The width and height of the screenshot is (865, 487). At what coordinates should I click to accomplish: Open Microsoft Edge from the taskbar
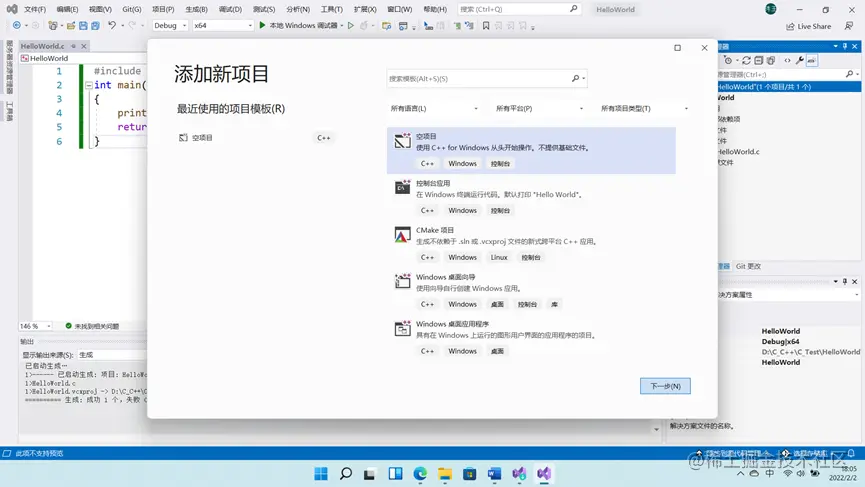click(x=420, y=473)
